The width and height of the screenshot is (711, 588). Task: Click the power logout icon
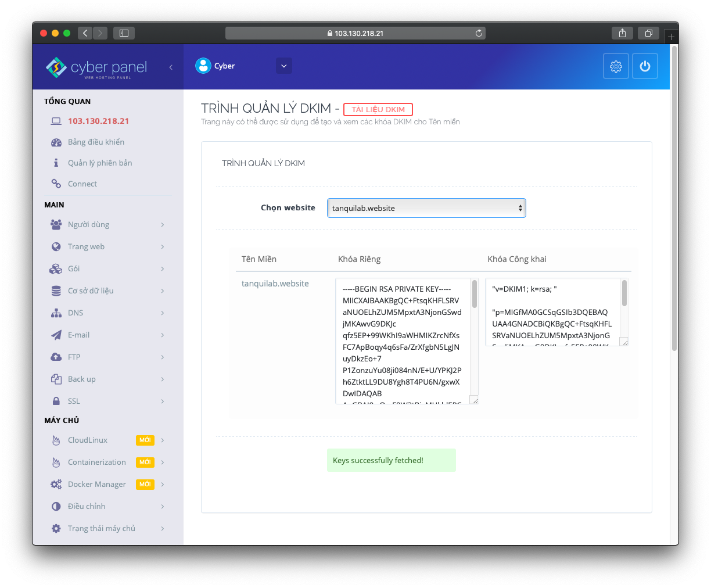pyautogui.click(x=645, y=66)
